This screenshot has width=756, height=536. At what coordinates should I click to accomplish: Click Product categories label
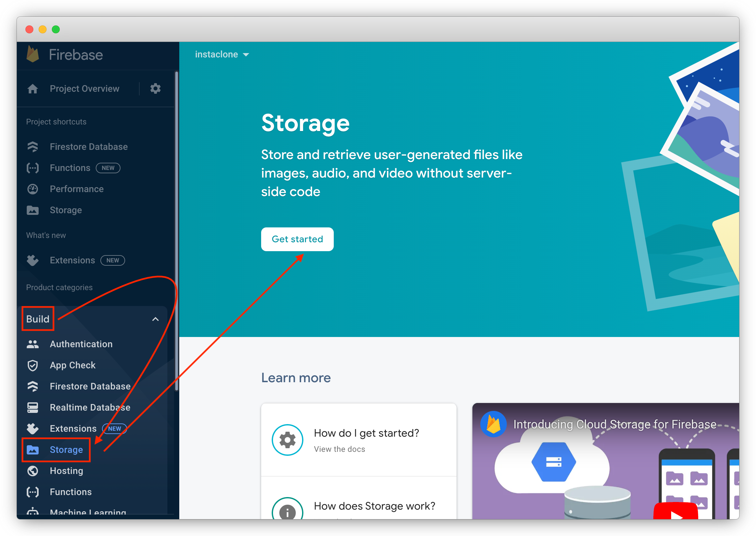59,287
